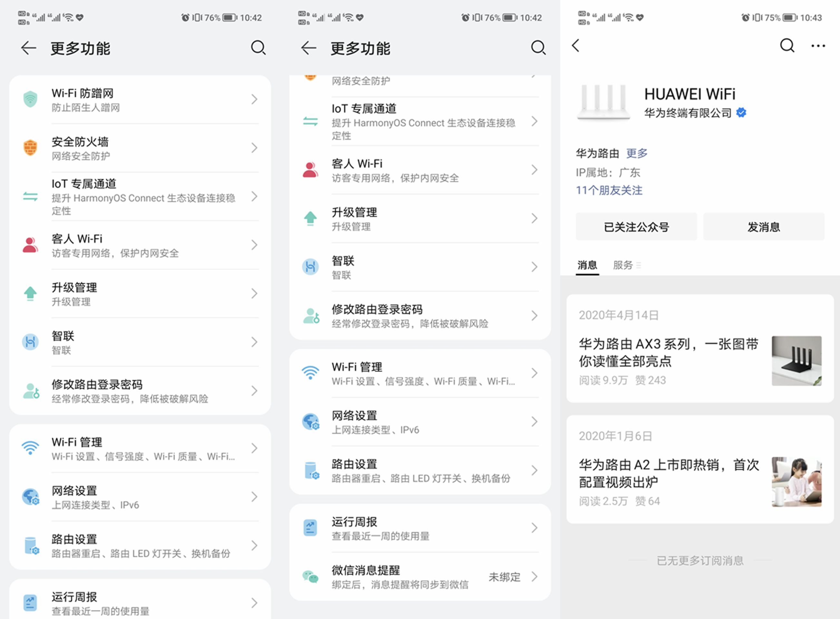Open 网络设置 chevron in middle screen
This screenshot has width=840, height=619.
[x=535, y=422]
